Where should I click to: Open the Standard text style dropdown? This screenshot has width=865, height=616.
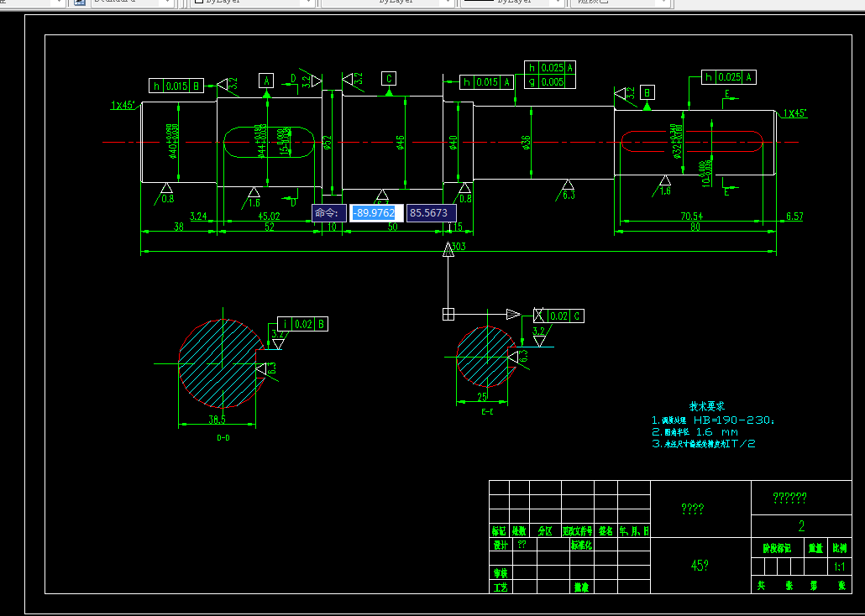[x=131, y=2]
